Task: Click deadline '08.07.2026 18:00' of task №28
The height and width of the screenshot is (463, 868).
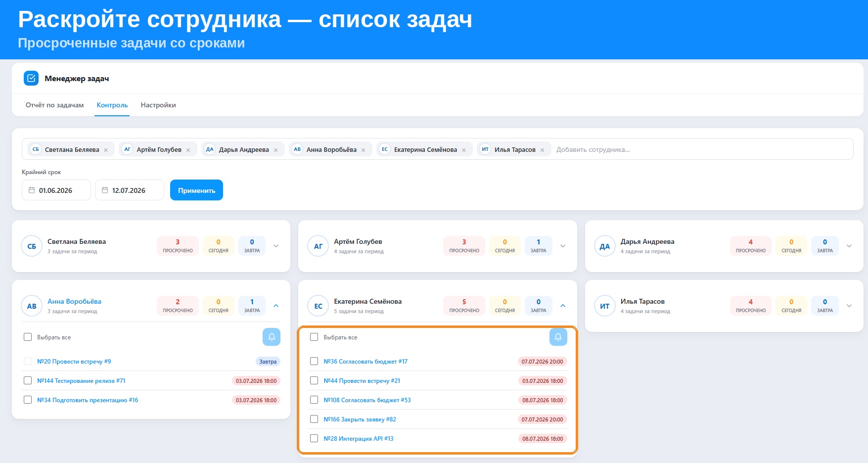Action: (x=543, y=439)
